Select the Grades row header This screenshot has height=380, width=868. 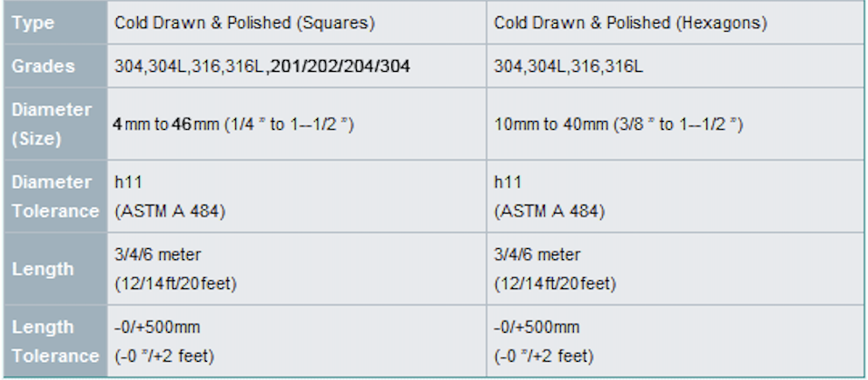point(44,66)
